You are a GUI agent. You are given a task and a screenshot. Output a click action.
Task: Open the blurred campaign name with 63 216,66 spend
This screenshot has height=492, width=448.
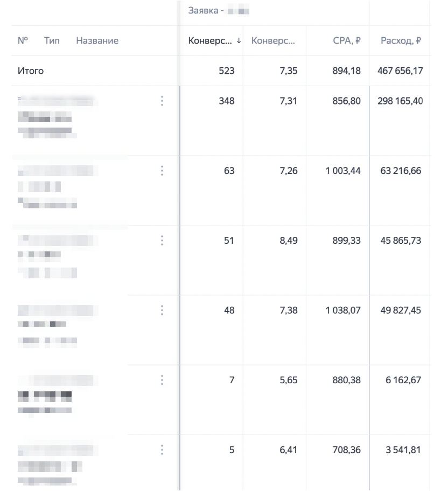click(58, 171)
